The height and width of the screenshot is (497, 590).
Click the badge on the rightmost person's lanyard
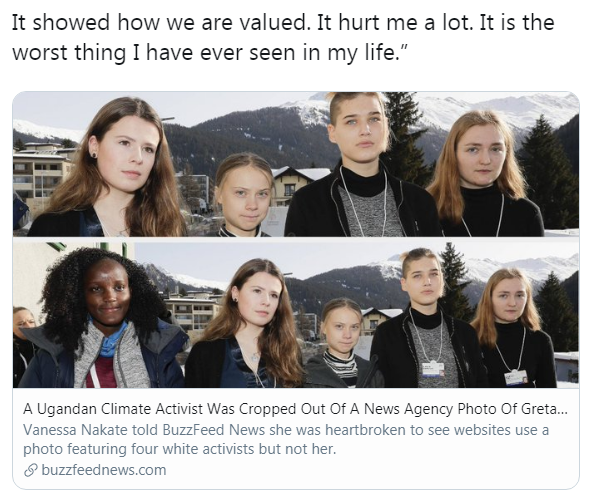pos(516,377)
